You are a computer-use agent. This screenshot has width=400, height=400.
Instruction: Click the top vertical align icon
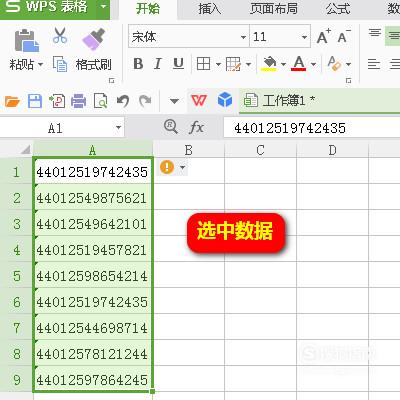375,33
